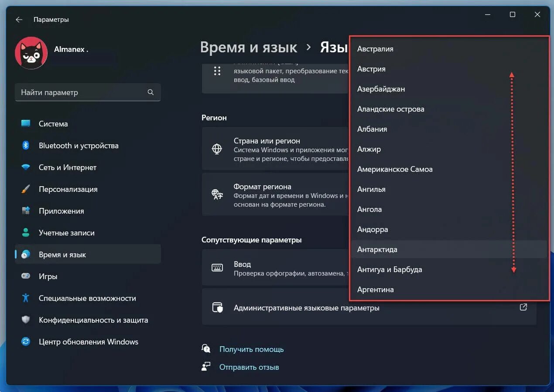Click 'Время и язык' breadcrumb
Viewport: 554px width, 392px height.
[249, 47]
